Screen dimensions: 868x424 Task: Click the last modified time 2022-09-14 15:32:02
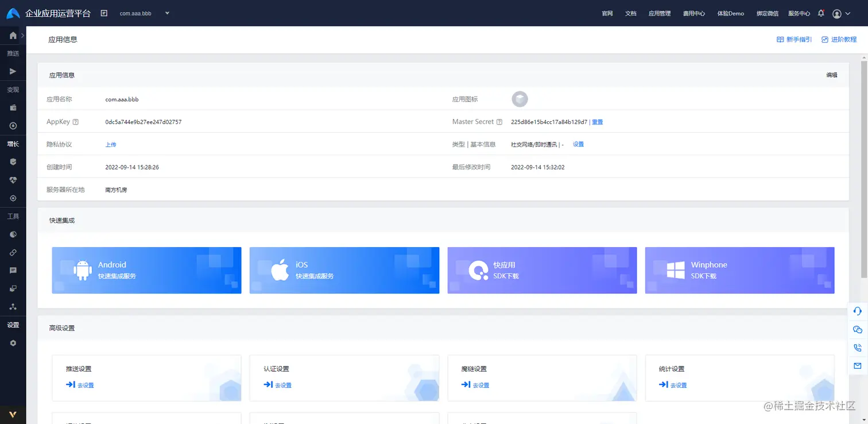(538, 167)
